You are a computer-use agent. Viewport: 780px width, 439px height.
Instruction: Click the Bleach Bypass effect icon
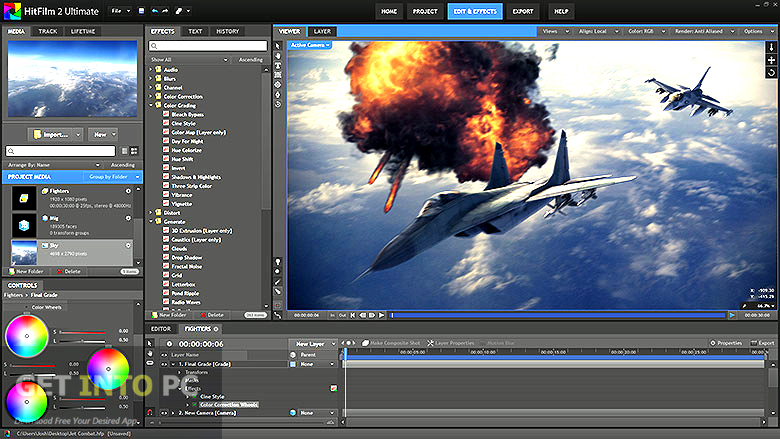point(166,114)
